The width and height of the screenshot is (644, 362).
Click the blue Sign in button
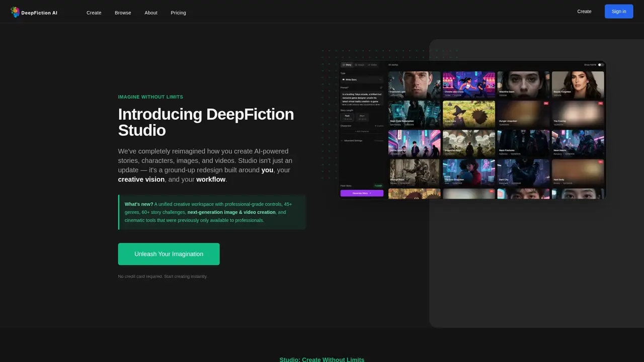[x=619, y=11]
